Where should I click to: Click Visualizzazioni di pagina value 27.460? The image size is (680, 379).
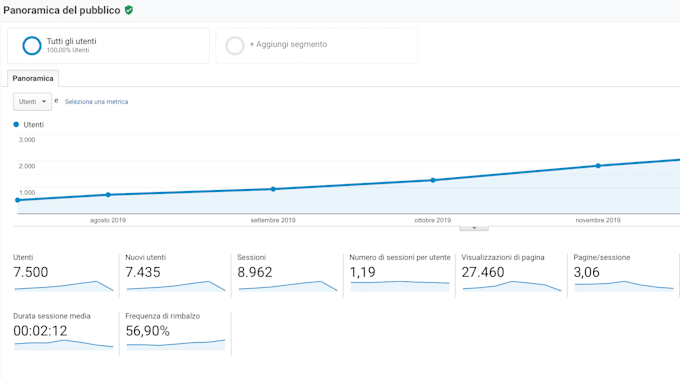tap(483, 272)
